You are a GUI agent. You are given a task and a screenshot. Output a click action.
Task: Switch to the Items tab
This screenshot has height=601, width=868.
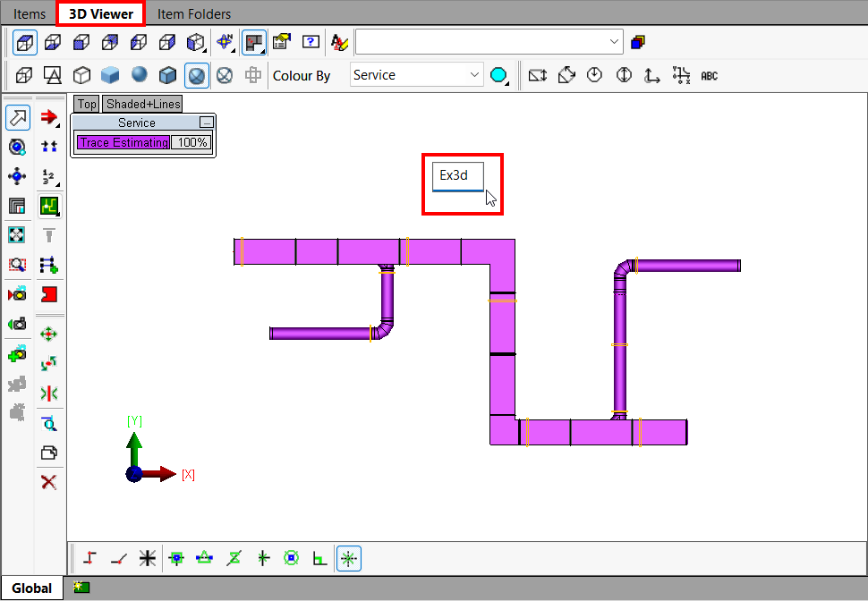click(x=30, y=13)
